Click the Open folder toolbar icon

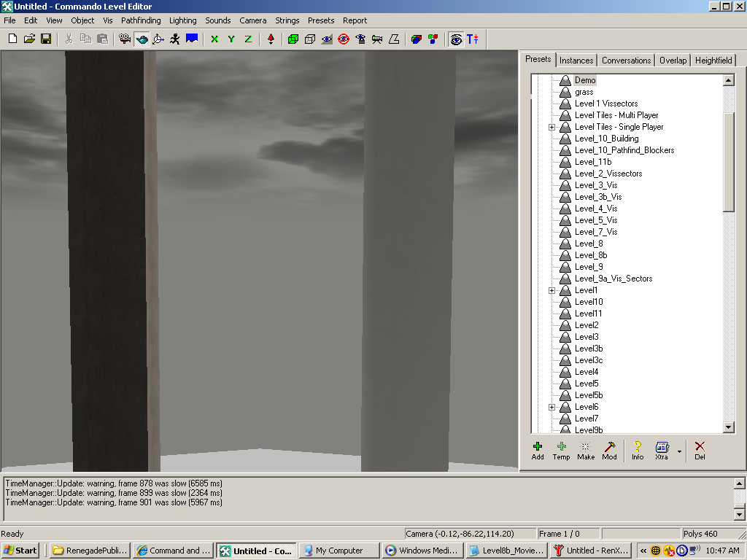coord(29,39)
